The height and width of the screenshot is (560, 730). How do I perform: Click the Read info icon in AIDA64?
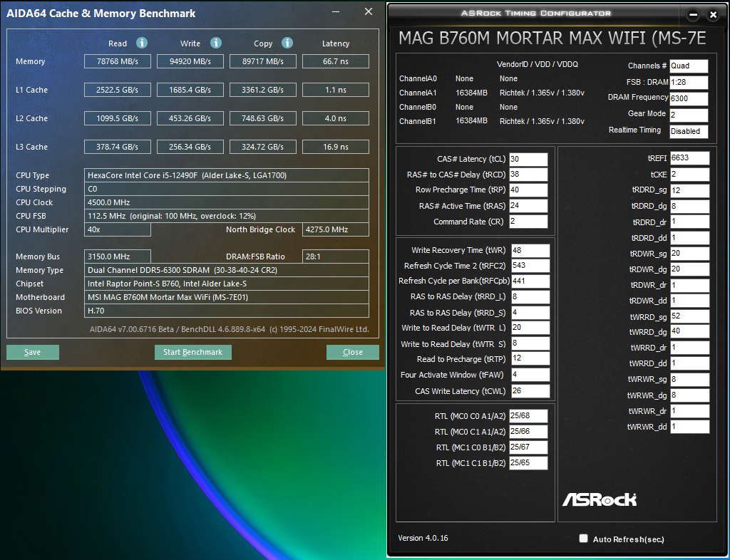click(x=142, y=43)
